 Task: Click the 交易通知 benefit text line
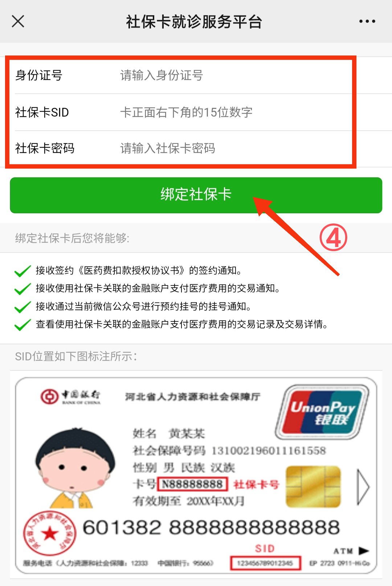click(158, 288)
